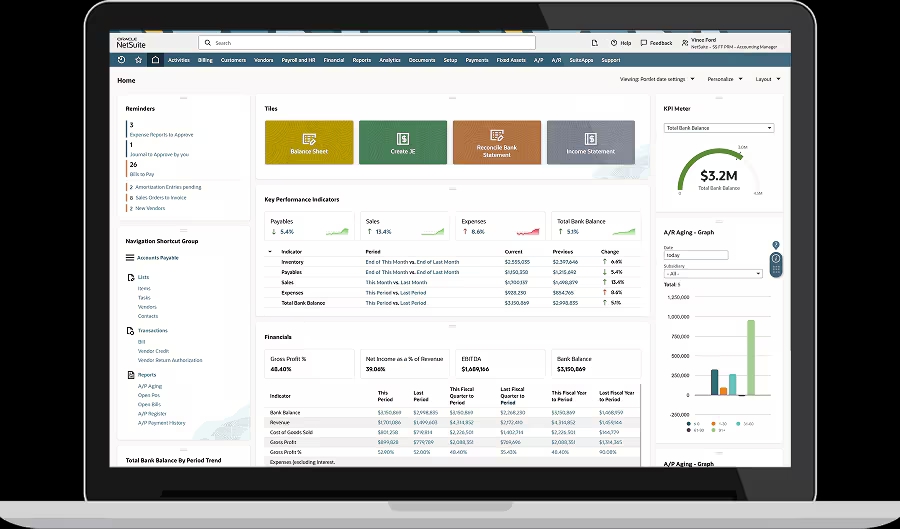The width and height of the screenshot is (900, 529).
Task: Open the Create JE tile
Action: coord(403,142)
